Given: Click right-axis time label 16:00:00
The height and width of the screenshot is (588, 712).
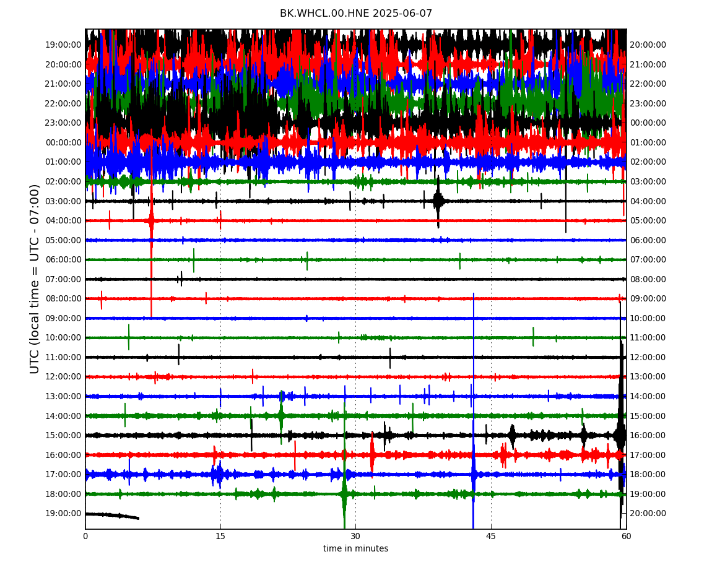Looking at the screenshot, I should (x=648, y=436).
